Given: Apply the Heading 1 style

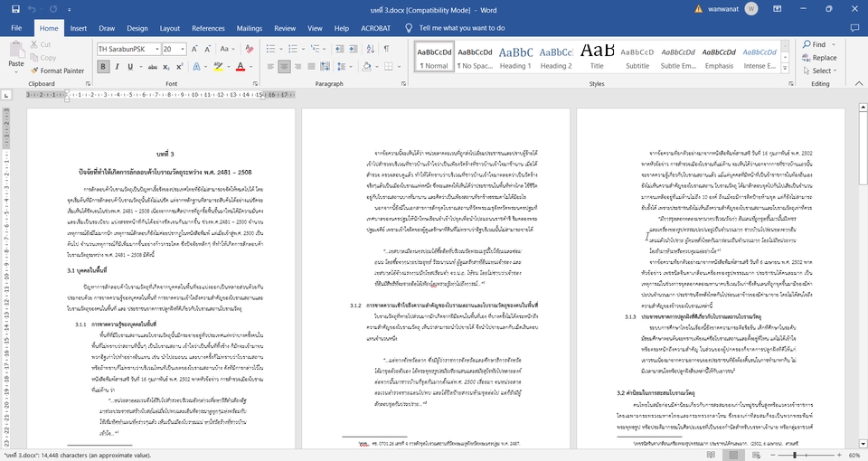Looking at the screenshot, I should (515, 57).
